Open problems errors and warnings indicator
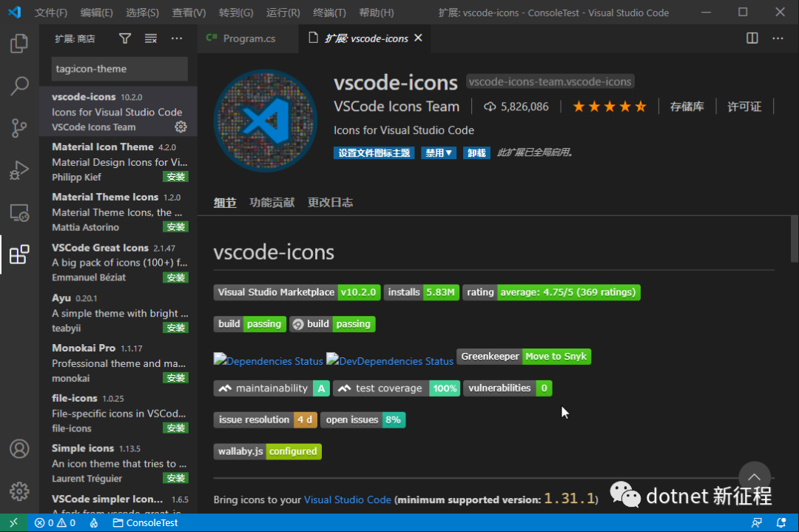Viewport: 799px width, 532px height. [x=55, y=523]
